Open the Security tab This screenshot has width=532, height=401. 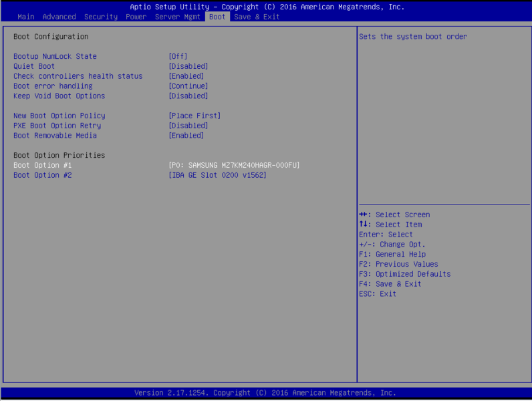pyautogui.click(x=101, y=17)
